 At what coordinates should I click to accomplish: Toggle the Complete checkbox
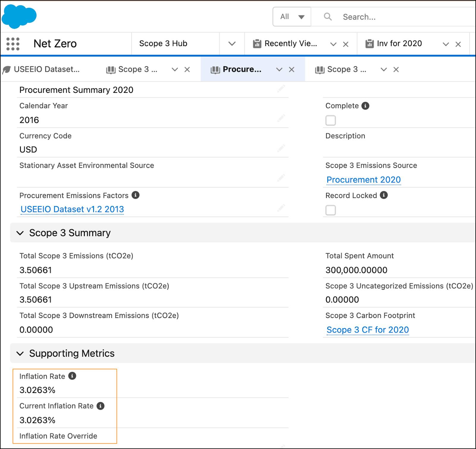click(x=331, y=120)
